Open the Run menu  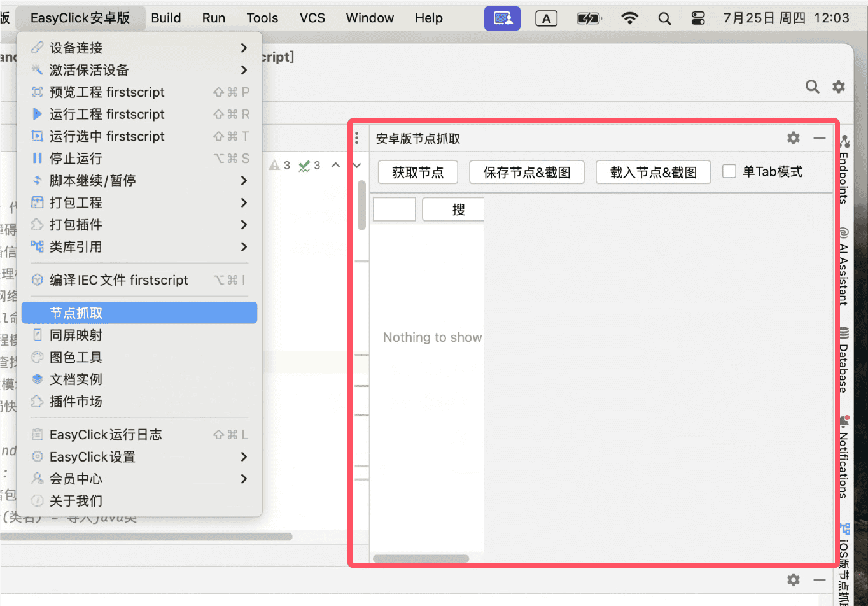(x=214, y=18)
